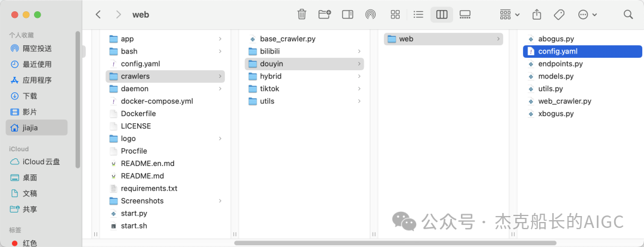Select the LICENSE file
Screen dimensions: 644x247
click(x=165, y=126)
